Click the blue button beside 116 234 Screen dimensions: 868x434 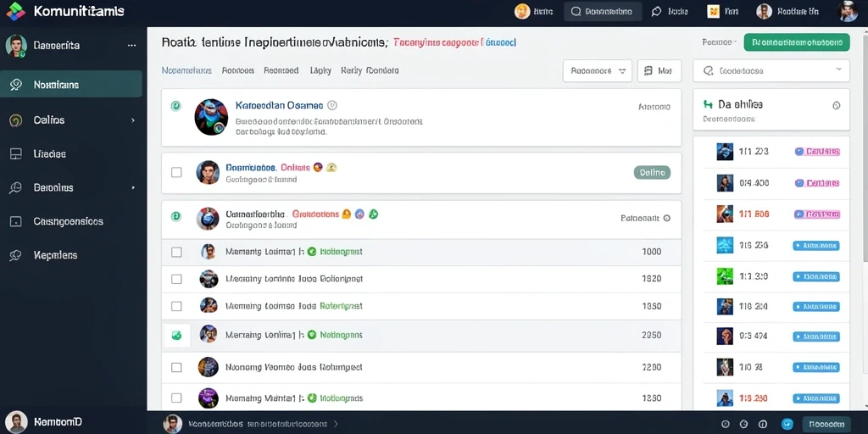click(816, 245)
